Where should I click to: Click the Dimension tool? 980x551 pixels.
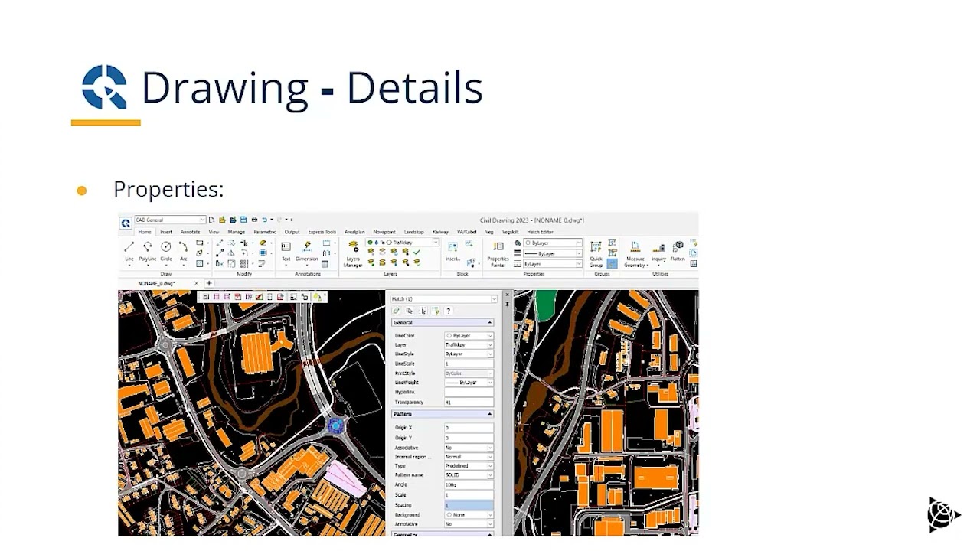307,252
